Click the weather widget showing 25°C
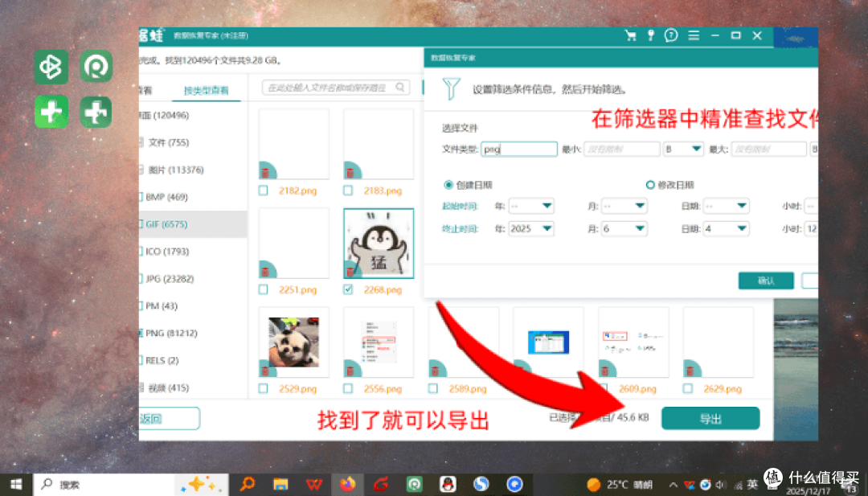868x496 pixels. (x=620, y=485)
